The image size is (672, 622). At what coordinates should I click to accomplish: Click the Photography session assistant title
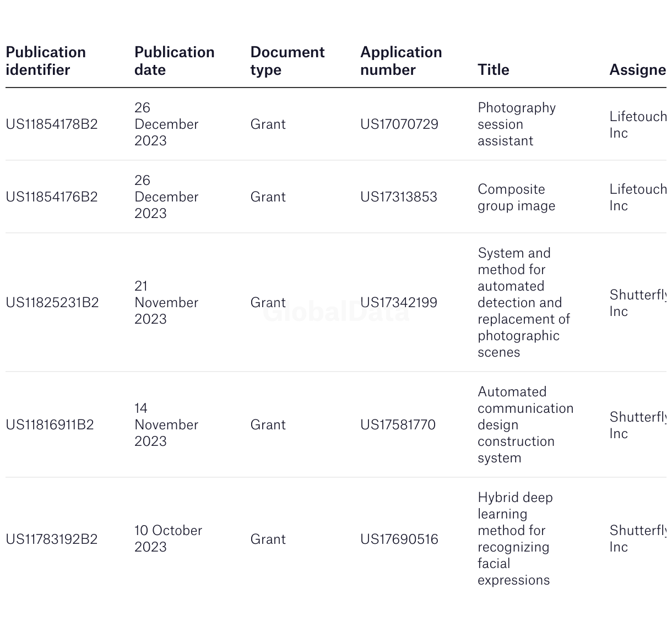point(517,124)
